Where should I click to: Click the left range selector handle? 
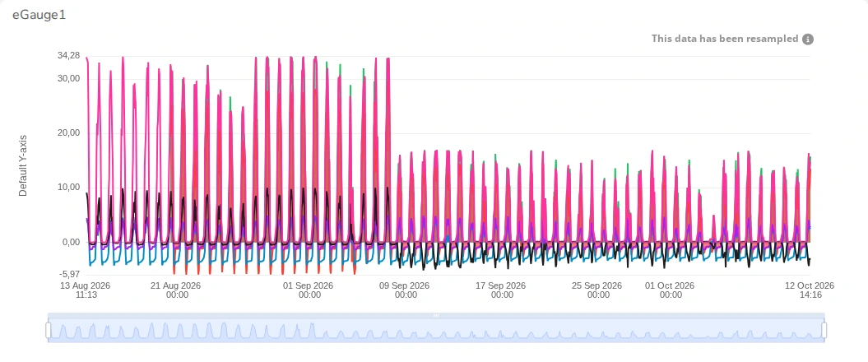click(x=49, y=331)
